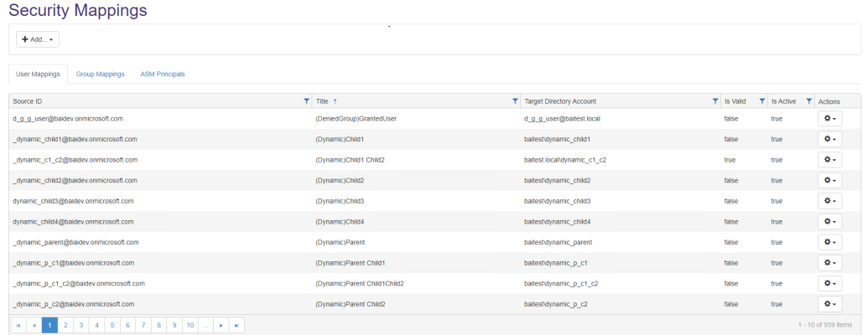Image resolution: width=868 pixels, height=335 pixels.
Task: Navigate to page 10 in pager
Action: (x=190, y=325)
